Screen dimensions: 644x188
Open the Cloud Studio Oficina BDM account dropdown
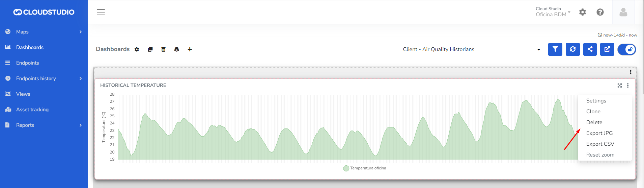553,12
